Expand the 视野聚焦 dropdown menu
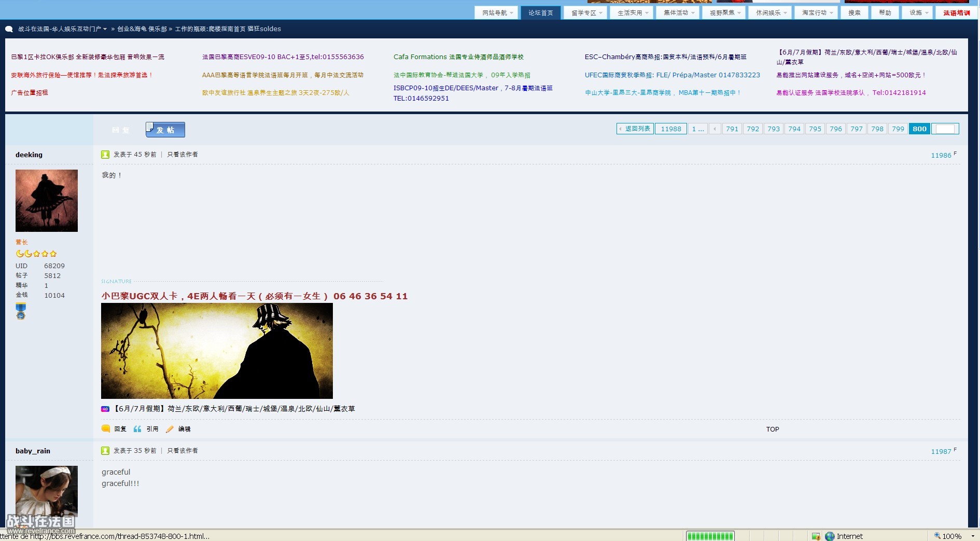The height and width of the screenshot is (541, 980). (724, 13)
